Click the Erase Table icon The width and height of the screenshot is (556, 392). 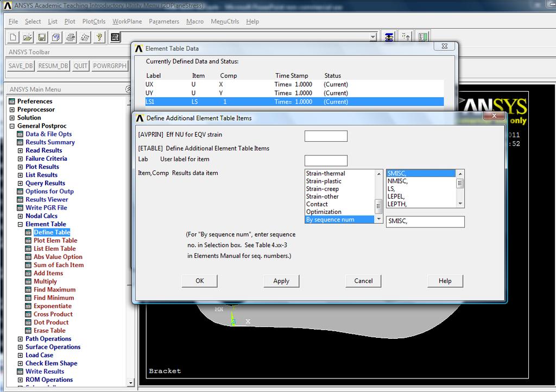click(x=28, y=331)
